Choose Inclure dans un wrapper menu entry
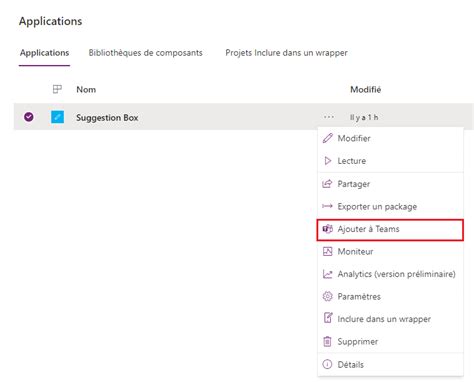 click(390, 319)
